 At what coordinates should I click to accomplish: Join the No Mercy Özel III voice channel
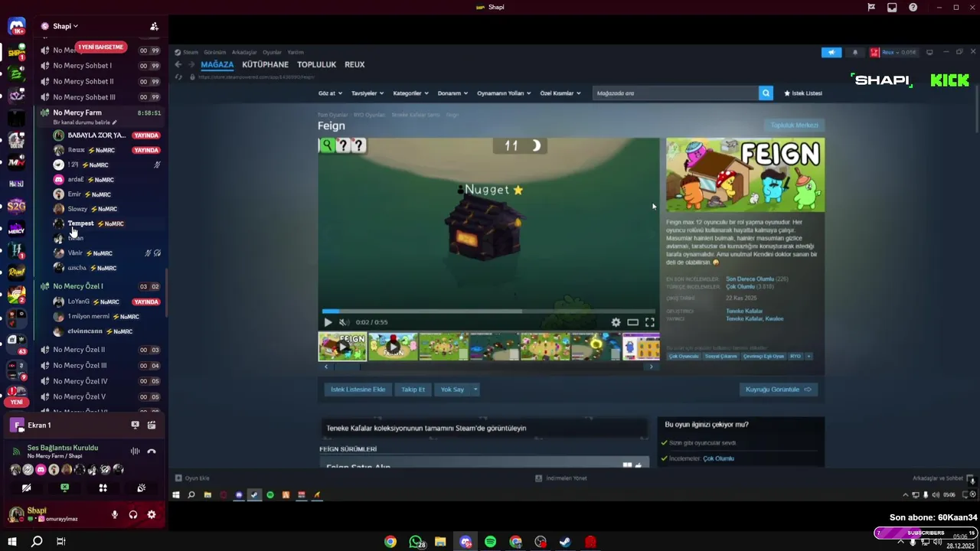[100, 365]
